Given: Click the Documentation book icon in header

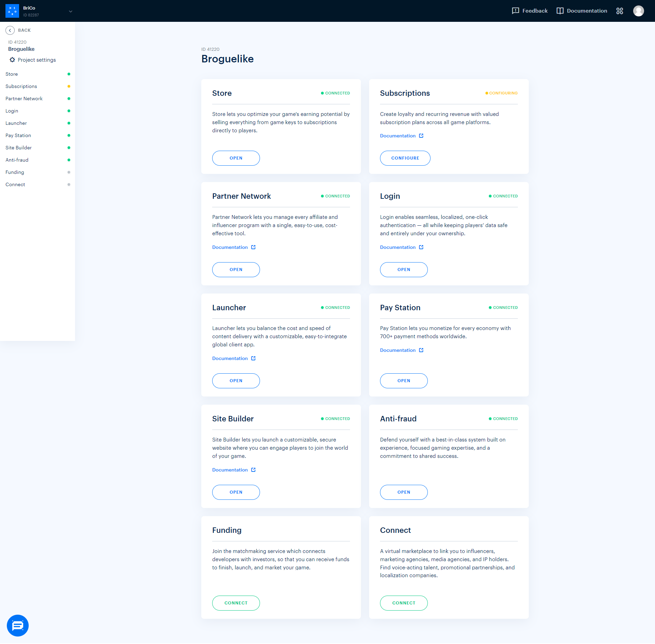Looking at the screenshot, I should click(560, 11).
